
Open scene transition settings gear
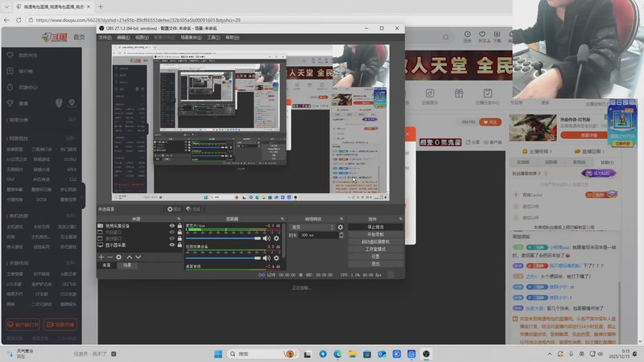(340, 227)
